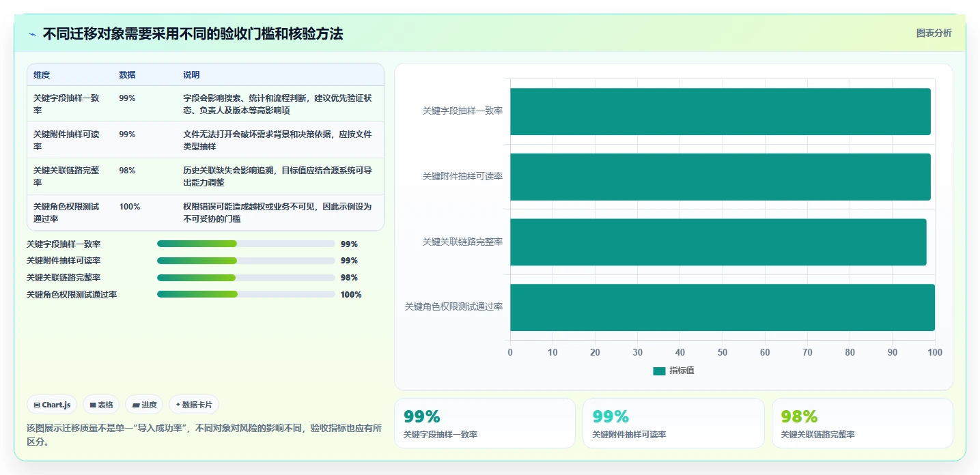
Task: Click the x-axis tick label 50
Action: click(723, 352)
